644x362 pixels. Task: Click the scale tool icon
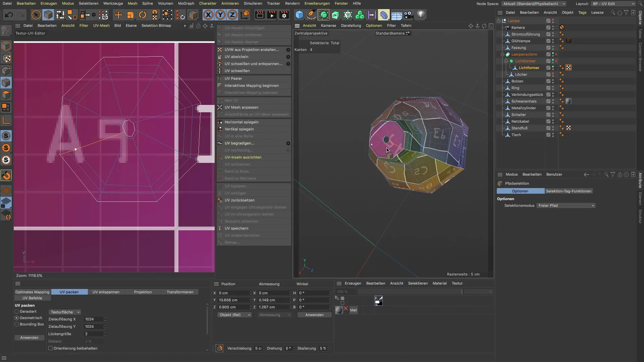click(x=130, y=15)
